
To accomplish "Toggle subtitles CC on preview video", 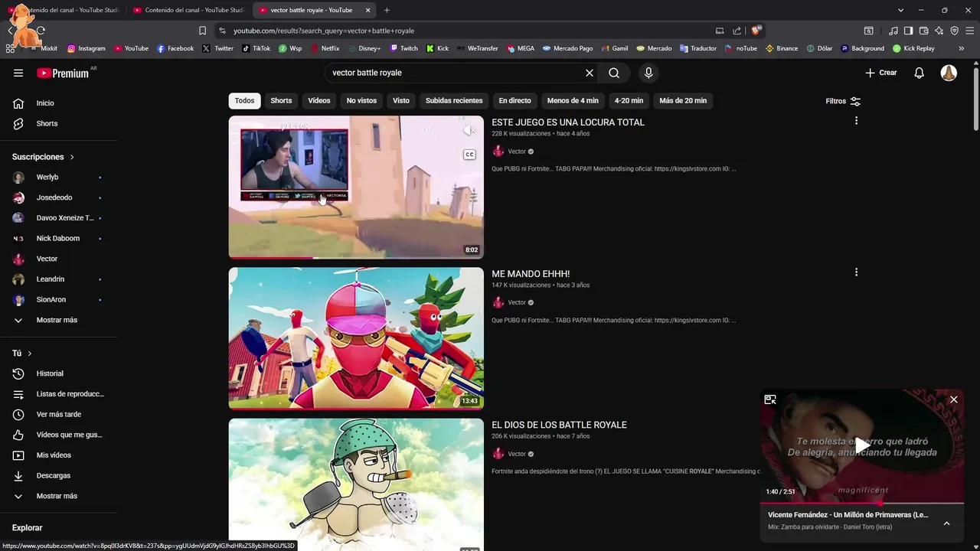I will tap(469, 155).
